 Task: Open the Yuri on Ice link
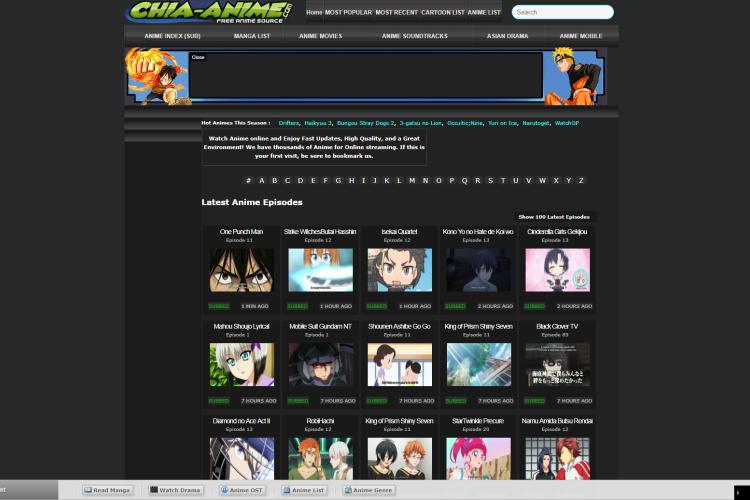click(502, 123)
